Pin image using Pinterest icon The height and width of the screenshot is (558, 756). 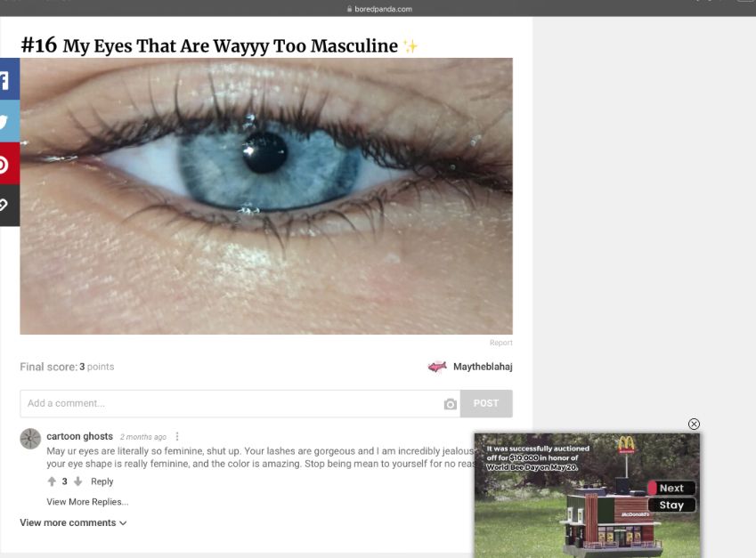pos(9,164)
